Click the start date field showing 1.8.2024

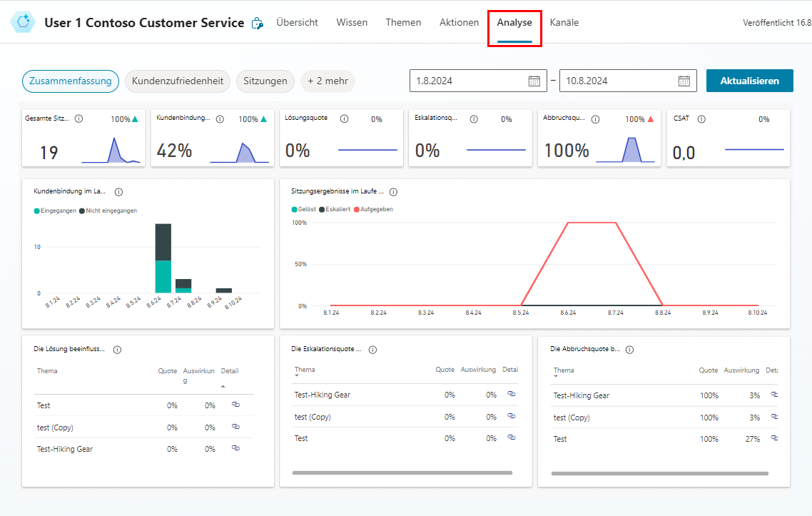click(x=467, y=81)
